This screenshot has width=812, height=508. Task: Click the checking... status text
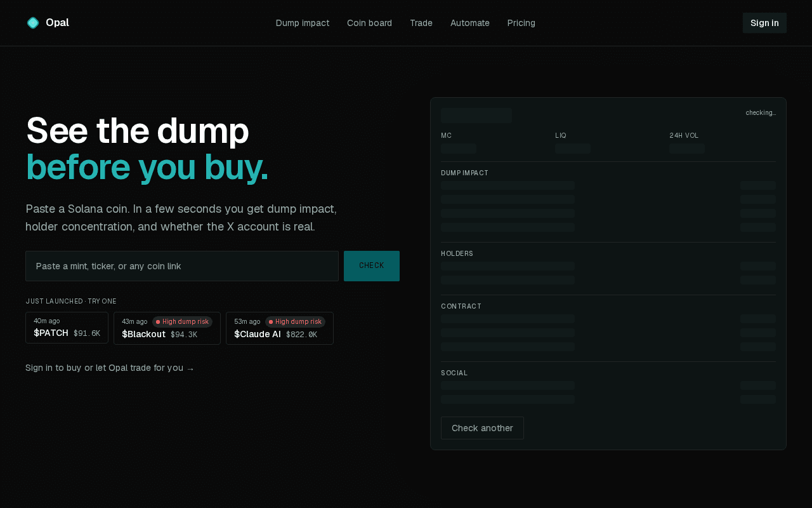tap(761, 113)
